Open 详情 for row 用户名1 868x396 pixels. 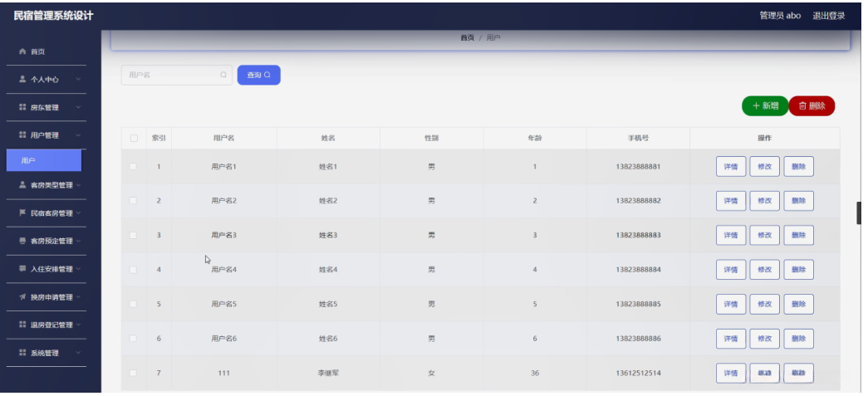(x=731, y=167)
